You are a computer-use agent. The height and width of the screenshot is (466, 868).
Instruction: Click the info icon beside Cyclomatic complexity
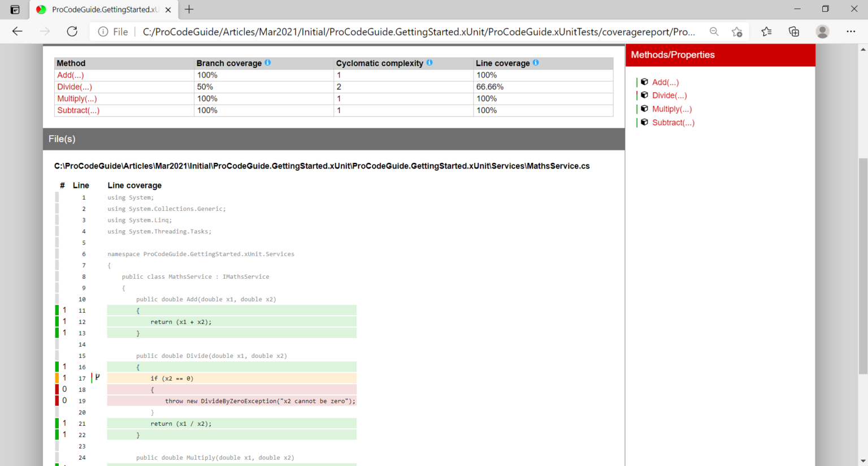tap(429, 63)
